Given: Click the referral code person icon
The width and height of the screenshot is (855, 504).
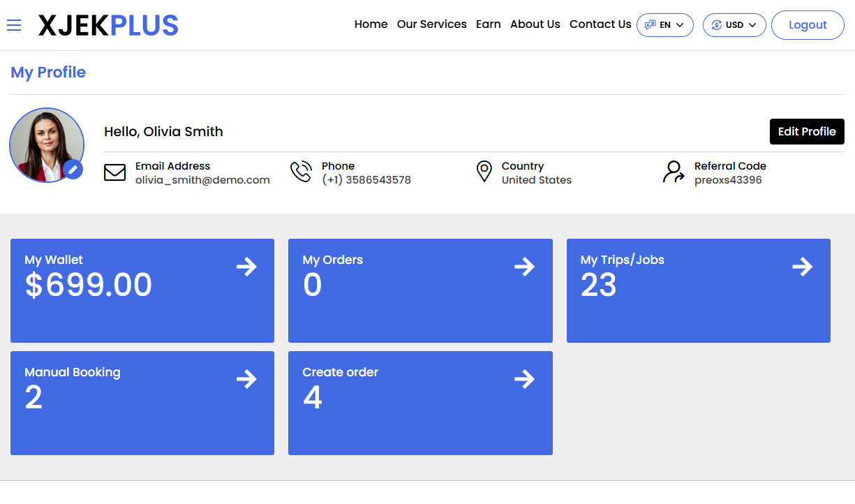Looking at the screenshot, I should pos(674,172).
